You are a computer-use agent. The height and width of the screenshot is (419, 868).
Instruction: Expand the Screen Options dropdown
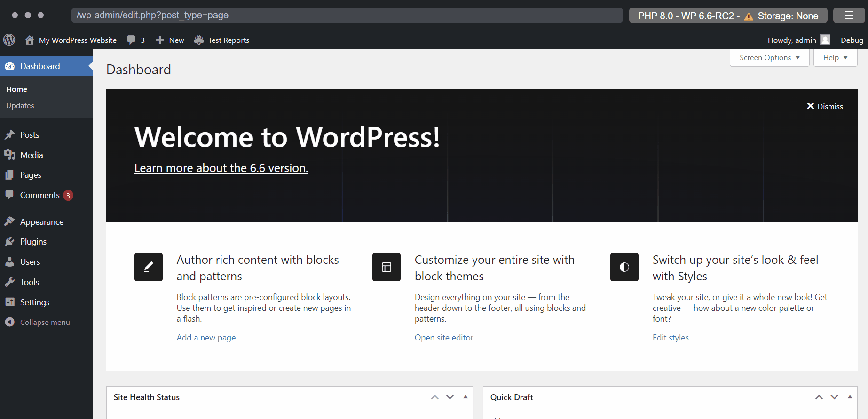coord(769,58)
